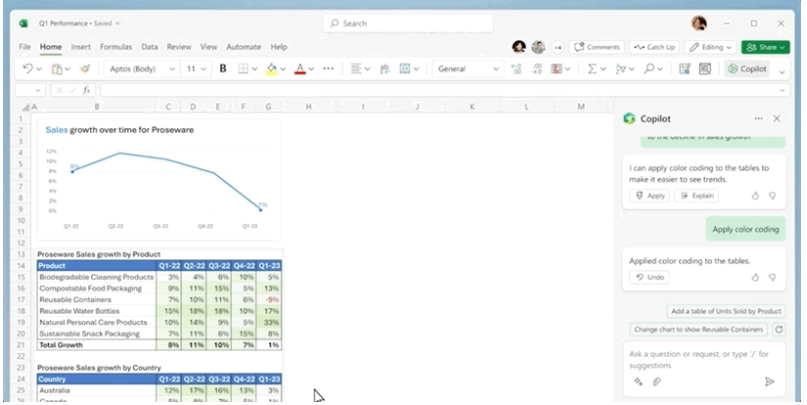Click the Bold formatting icon
This screenshot has height=405, width=807.
pos(223,69)
